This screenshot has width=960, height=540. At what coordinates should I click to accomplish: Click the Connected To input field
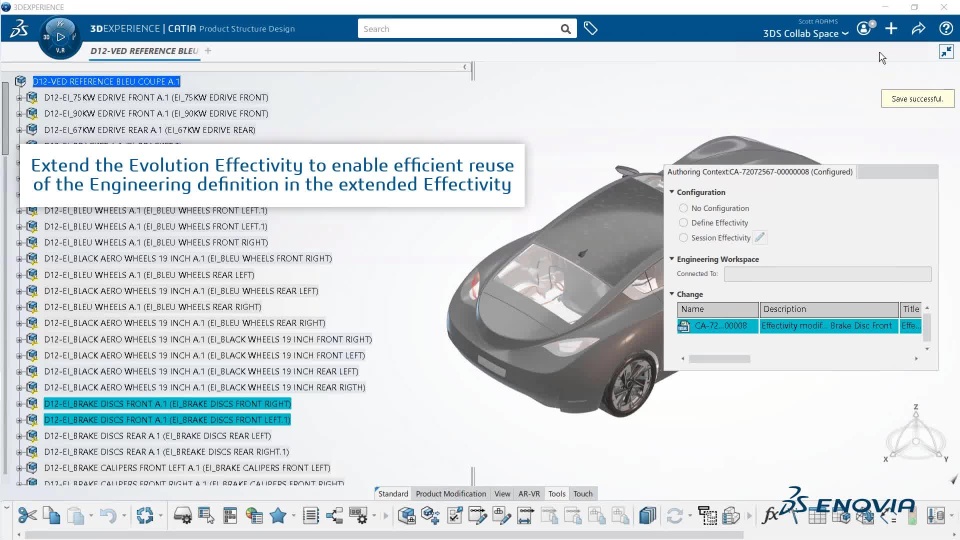827,274
